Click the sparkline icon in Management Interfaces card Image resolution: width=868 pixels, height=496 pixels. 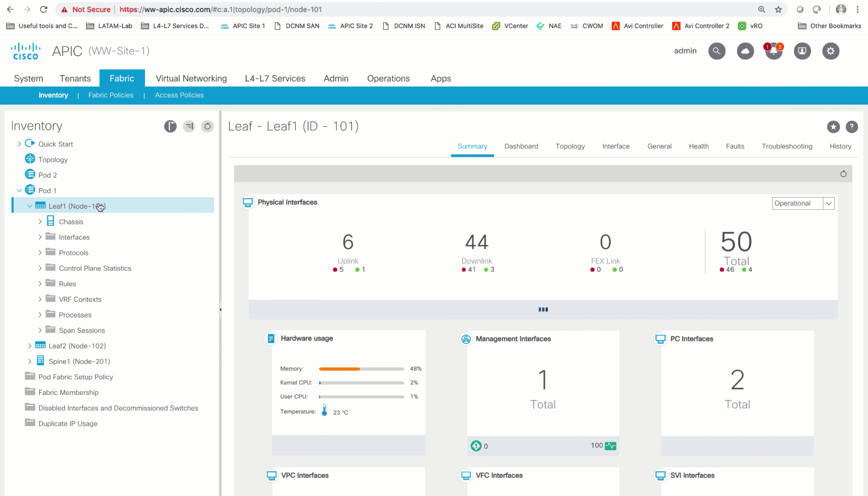610,445
